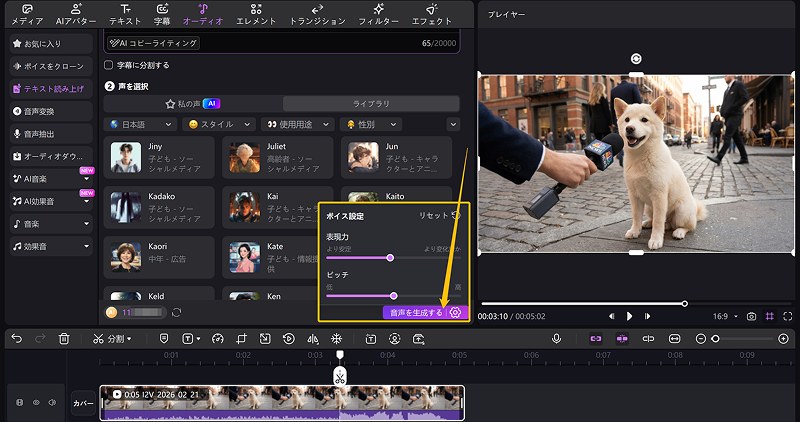The width and height of the screenshot is (800, 422).
Task: Click the freeze frame snowflake icon
Action: (x=336, y=339)
